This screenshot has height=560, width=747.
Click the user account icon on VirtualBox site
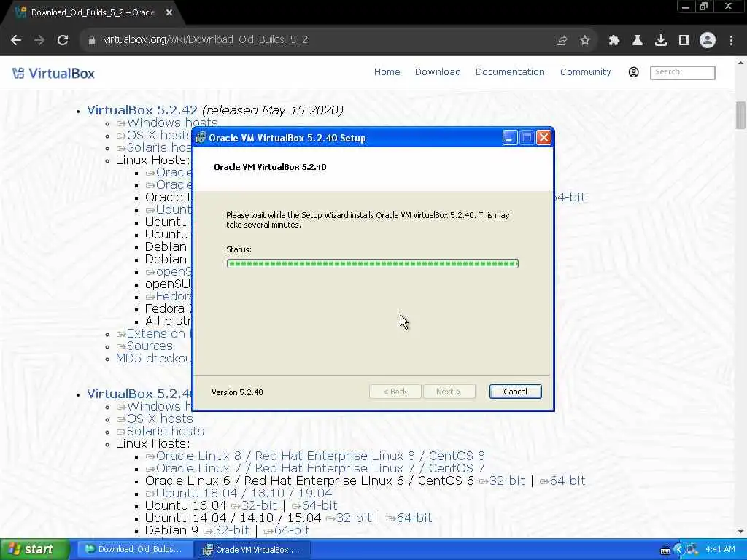tap(634, 72)
